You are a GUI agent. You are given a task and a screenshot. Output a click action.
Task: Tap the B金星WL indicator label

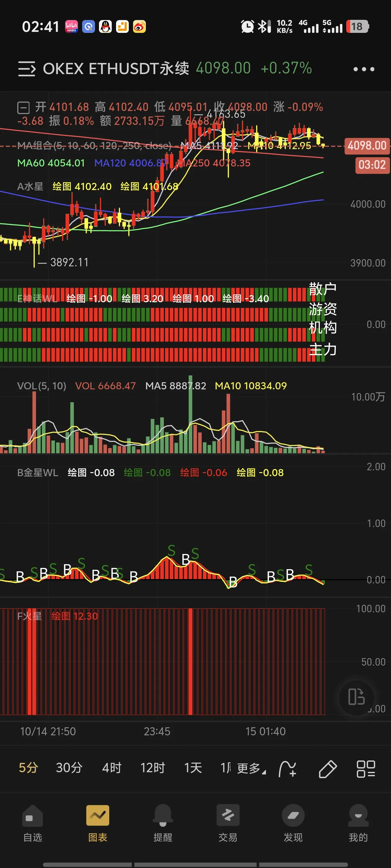[x=38, y=472]
